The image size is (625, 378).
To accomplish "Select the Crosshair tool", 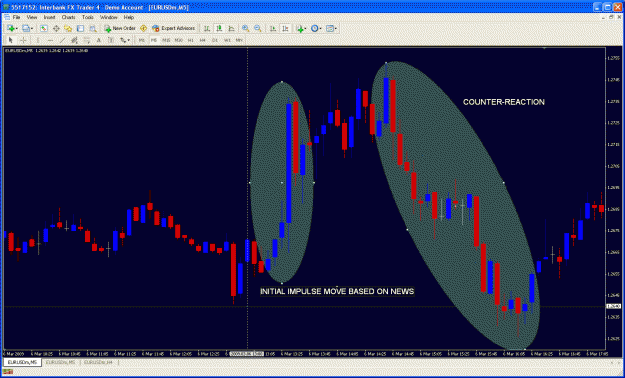I will [23, 40].
